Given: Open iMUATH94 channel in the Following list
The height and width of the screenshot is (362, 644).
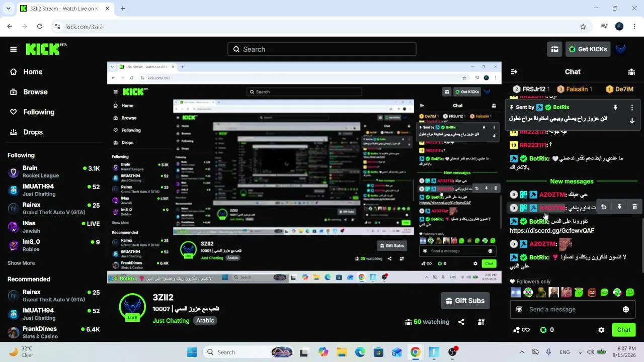Looking at the screenshot, I should tap(54, 190).
